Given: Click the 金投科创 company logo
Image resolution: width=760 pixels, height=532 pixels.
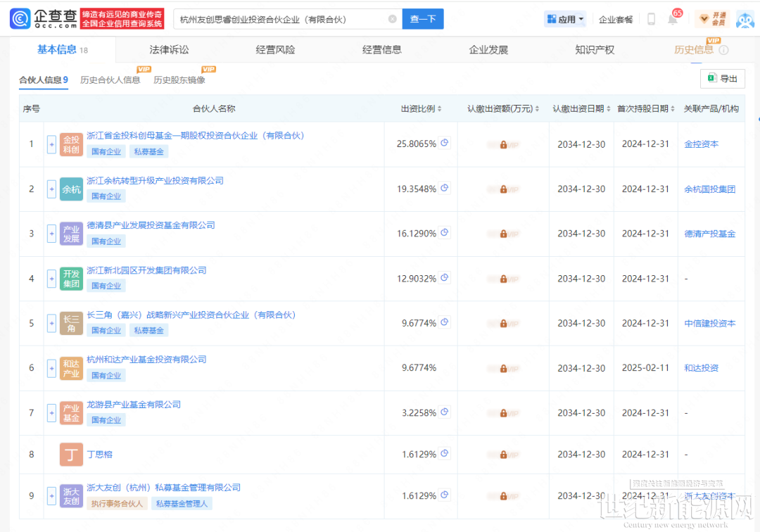Looking at the screenshot, I should click(x=71, y=144).
